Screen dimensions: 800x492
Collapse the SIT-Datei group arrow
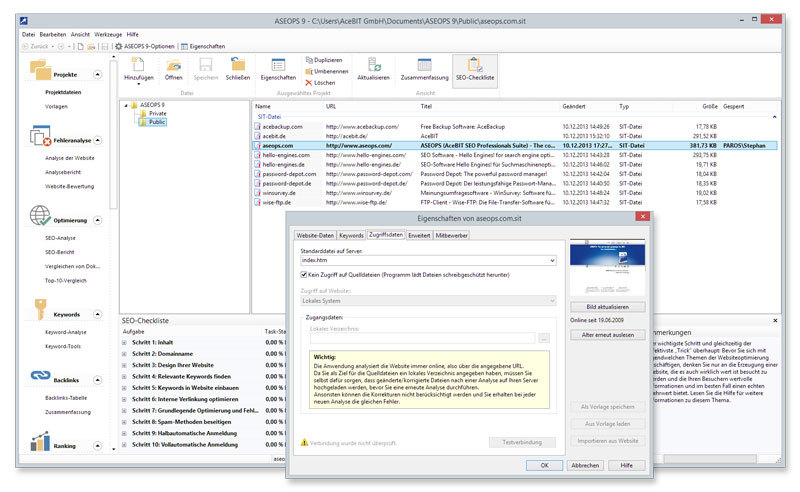[774, 117]
